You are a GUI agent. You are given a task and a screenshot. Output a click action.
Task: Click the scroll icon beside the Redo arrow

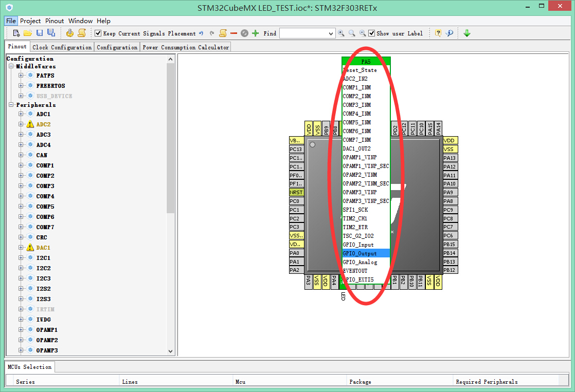coord(223,33)
